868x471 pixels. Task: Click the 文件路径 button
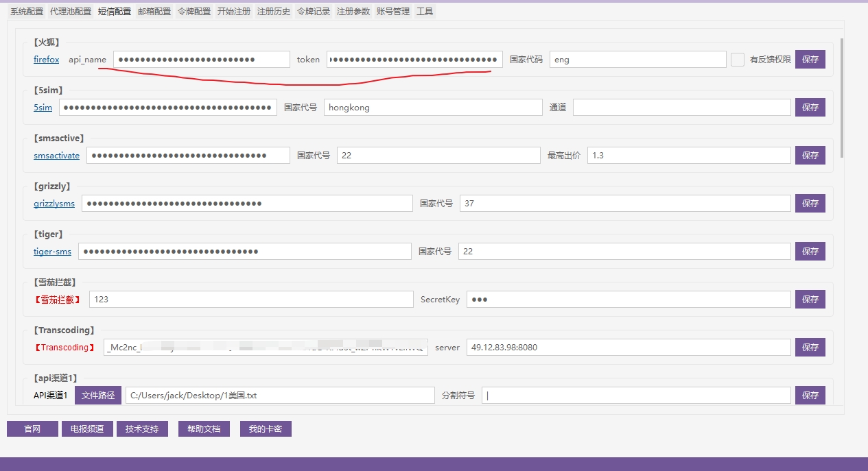tap(97, 396)
